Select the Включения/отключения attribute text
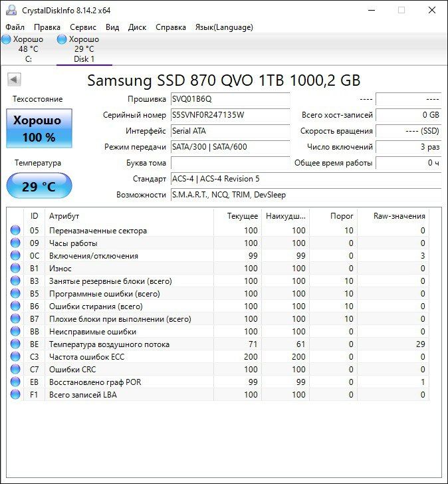Image resolution: width=448 pixels, height=484 pixels. tap(94, 256)
